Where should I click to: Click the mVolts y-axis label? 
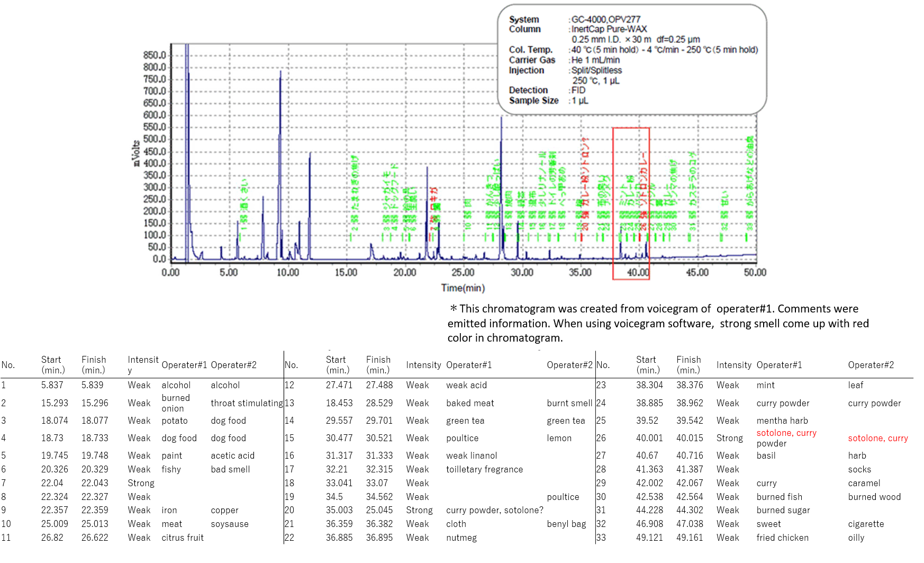pos(137,153)
